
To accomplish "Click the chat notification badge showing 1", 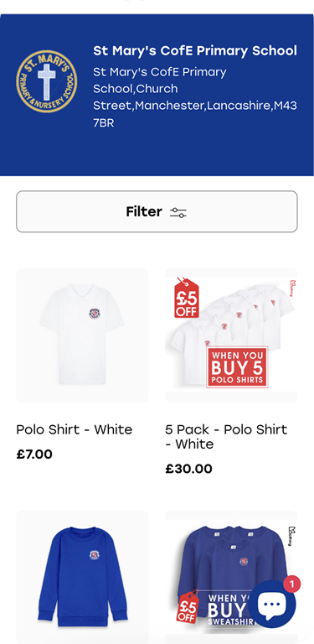I will (292, 584).
